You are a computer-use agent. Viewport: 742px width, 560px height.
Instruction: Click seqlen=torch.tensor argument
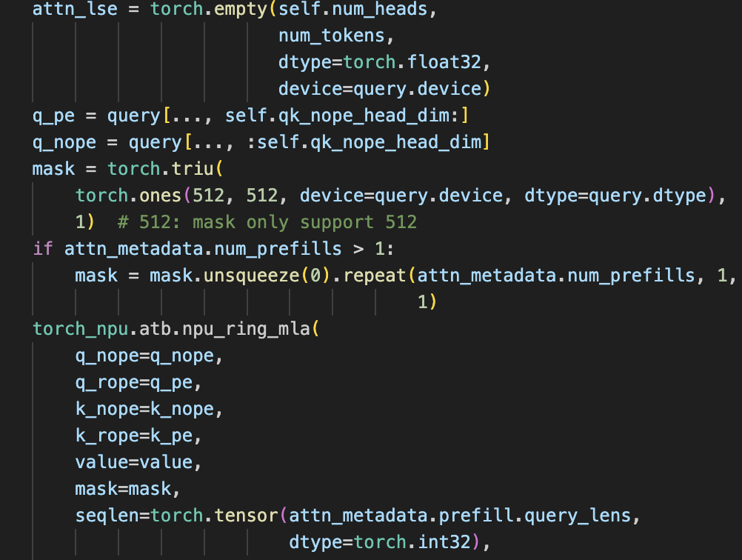coord(176,516)
